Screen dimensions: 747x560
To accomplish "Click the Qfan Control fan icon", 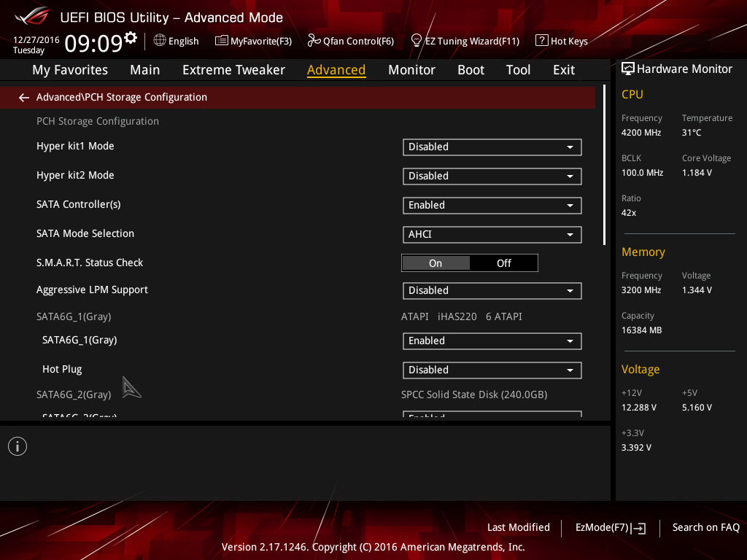I will point(314,41).
